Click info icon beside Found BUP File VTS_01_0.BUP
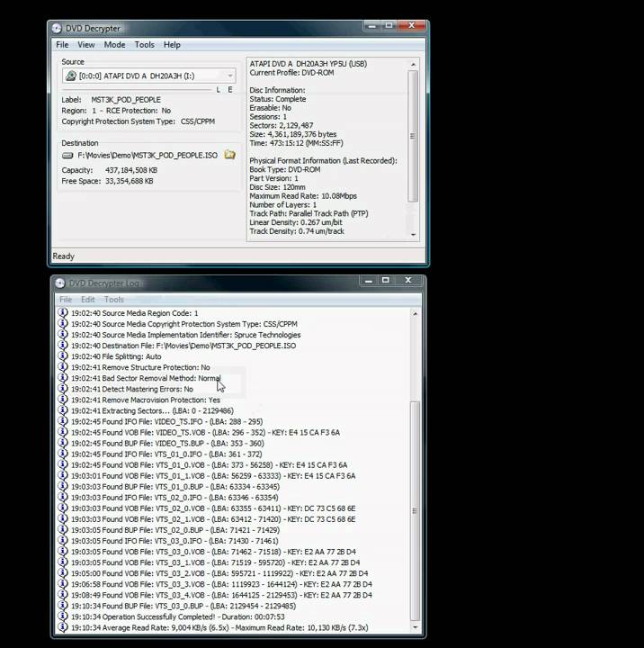644x648 pixels. point(63,486)
